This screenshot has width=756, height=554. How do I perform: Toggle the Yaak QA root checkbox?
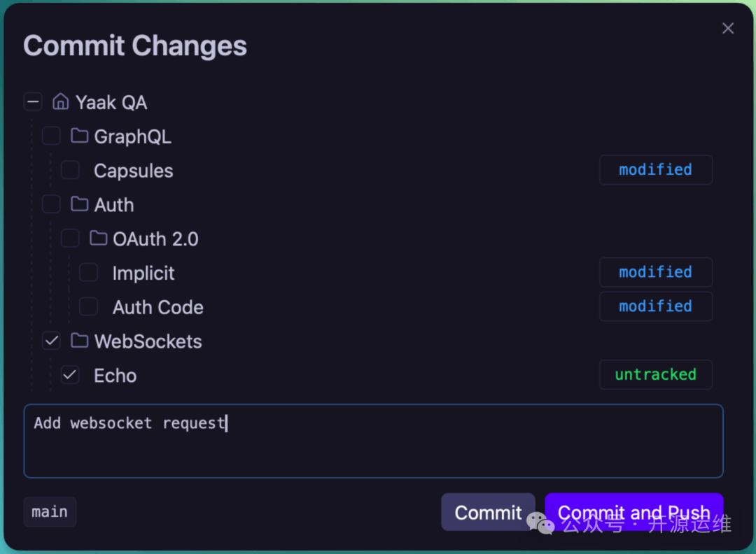pyautogui.click(x=33, y=102)
